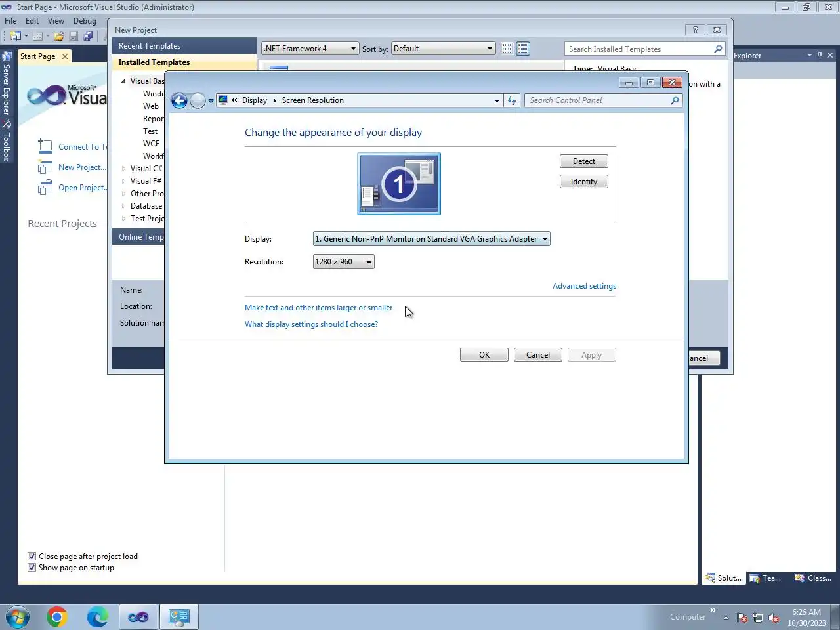Screen dimensions: 840x630
Task: Toggle Close page after project load checkbox
Action: coord(31,556)
